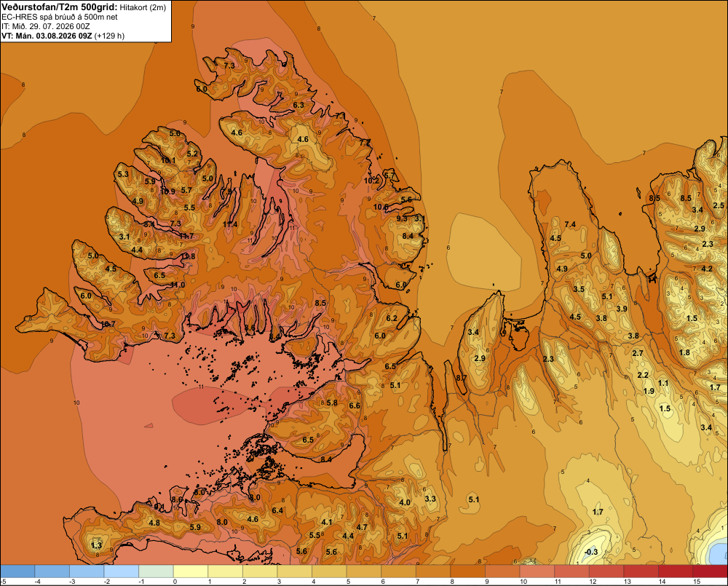Select the 1.3 temperature label
The image size is (728, 586).
96,545
